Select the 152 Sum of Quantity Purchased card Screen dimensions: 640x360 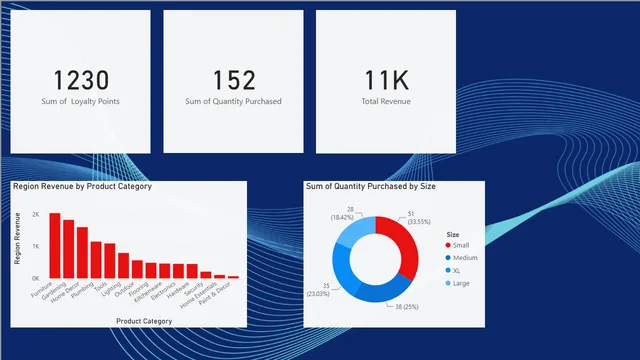point(233,82)
